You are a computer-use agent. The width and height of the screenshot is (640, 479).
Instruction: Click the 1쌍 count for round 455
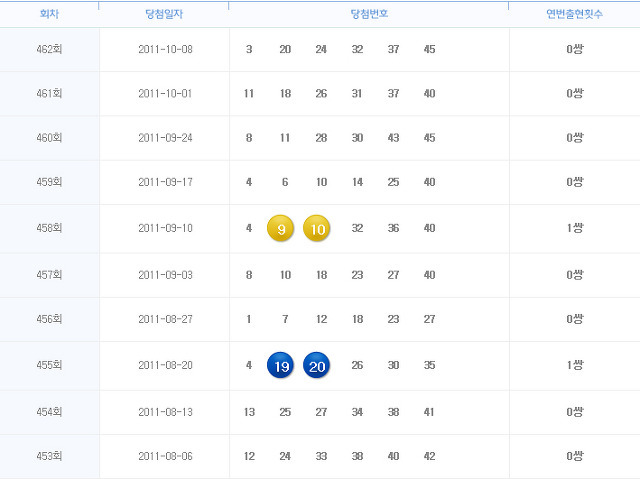(575, 365)
